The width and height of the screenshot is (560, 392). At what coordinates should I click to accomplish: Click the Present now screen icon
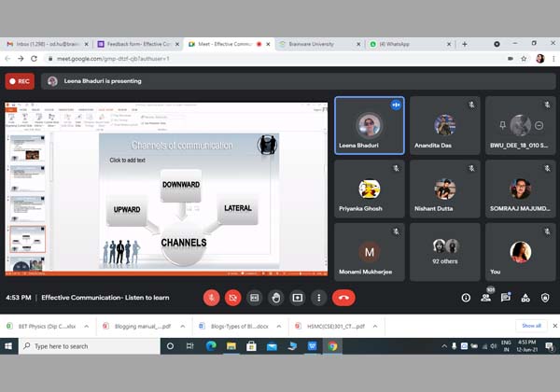pyautogui.click(x=298, y=298)
